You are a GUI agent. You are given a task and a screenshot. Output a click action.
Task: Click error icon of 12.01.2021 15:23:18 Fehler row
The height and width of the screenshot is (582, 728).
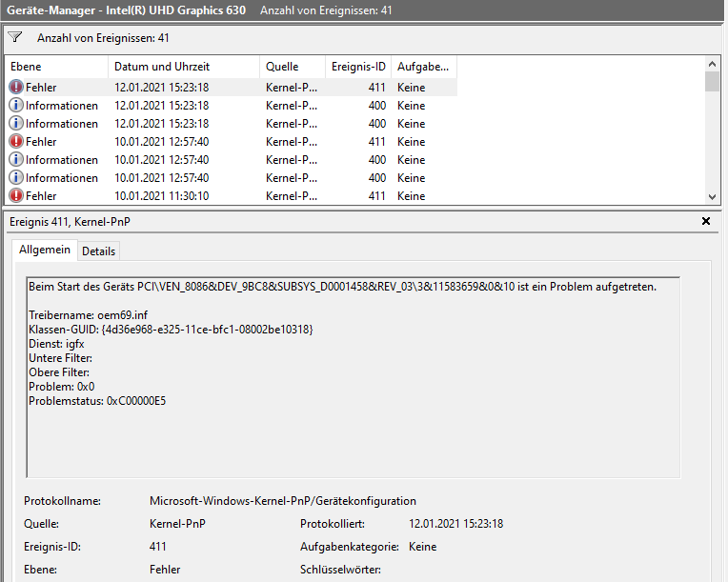click(x=16, y=87)
